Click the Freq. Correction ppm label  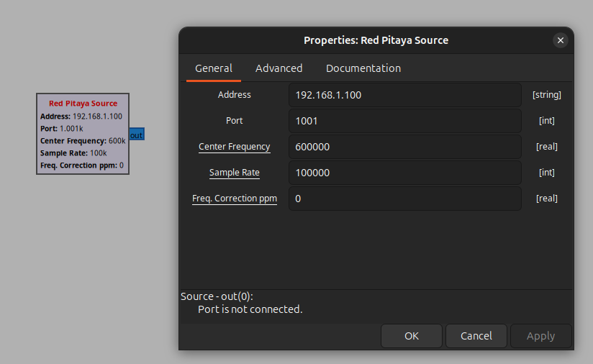point(235,199)
